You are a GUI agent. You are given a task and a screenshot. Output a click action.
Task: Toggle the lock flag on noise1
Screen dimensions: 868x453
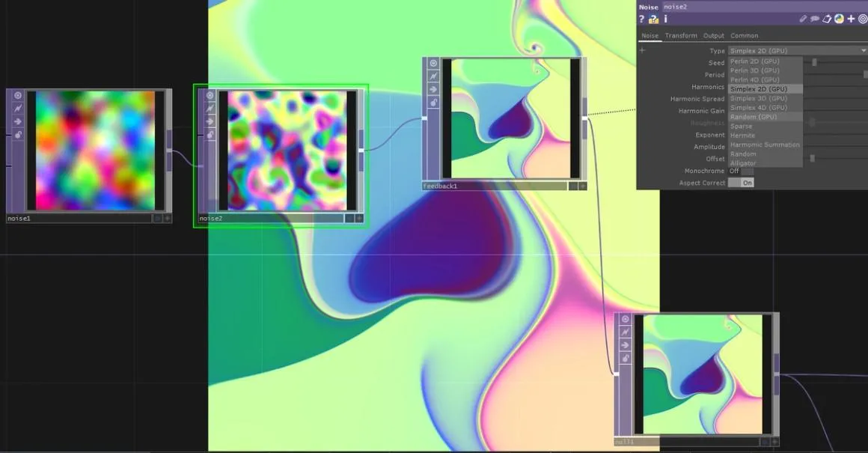18,135
